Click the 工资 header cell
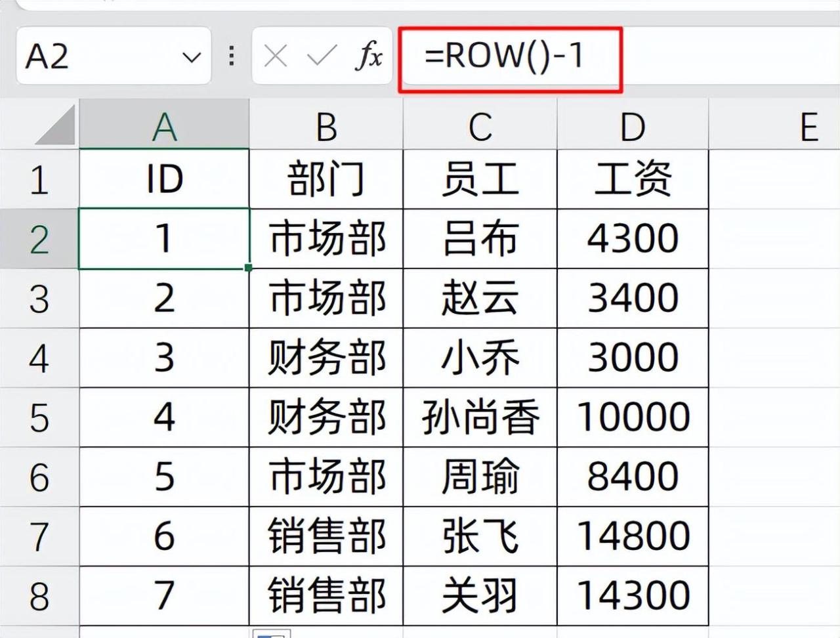Image resolution: width=840 pixels, height=638 pixels. pos(633,179)
